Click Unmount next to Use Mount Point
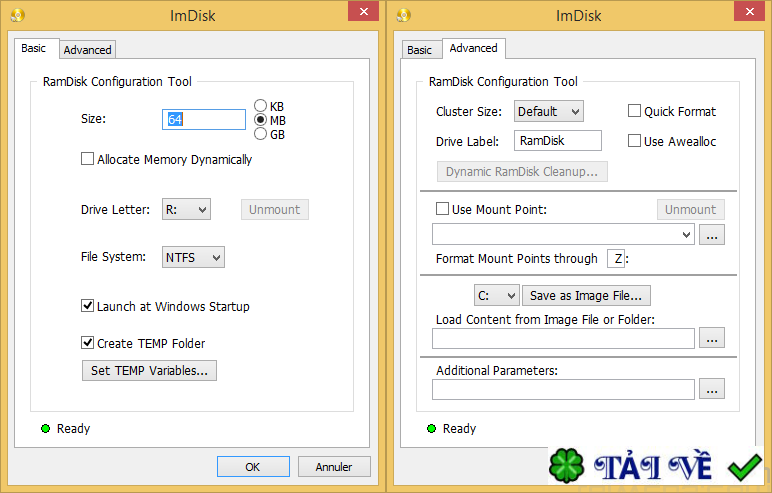This screenshot has width=772, height=493. [690, 209]
